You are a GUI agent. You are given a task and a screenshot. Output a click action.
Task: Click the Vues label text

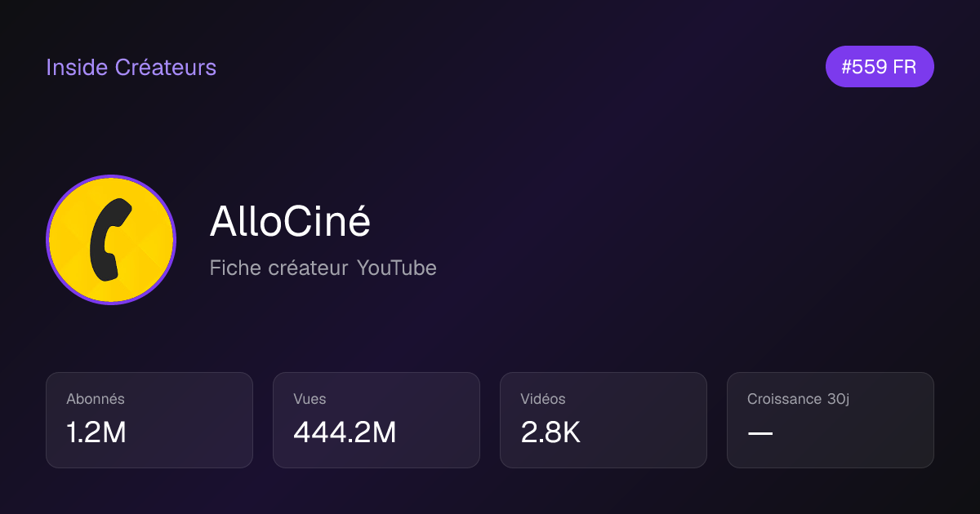(x=310, y=399)
